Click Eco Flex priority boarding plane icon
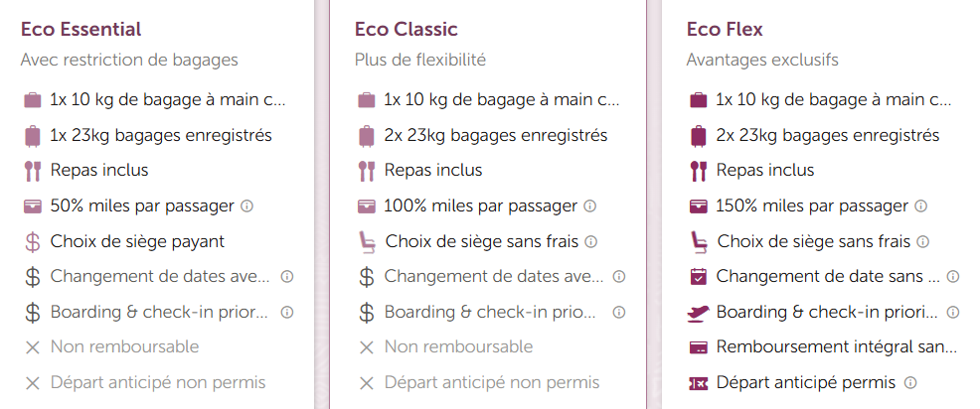 (x=698, y=312)
